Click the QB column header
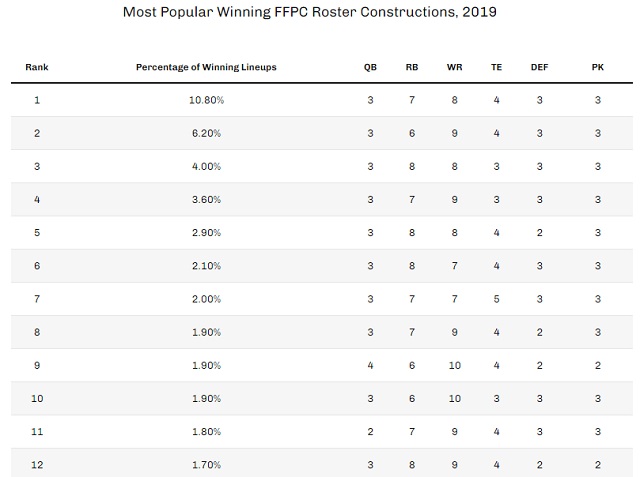Screen dimensions: 640x477 coord(370,67)
